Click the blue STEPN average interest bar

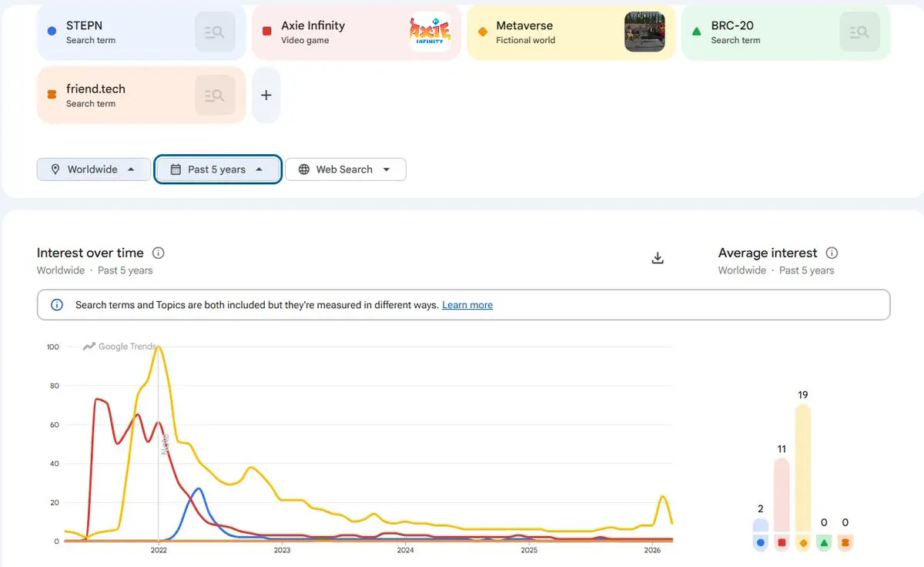[x=761, y=526]
